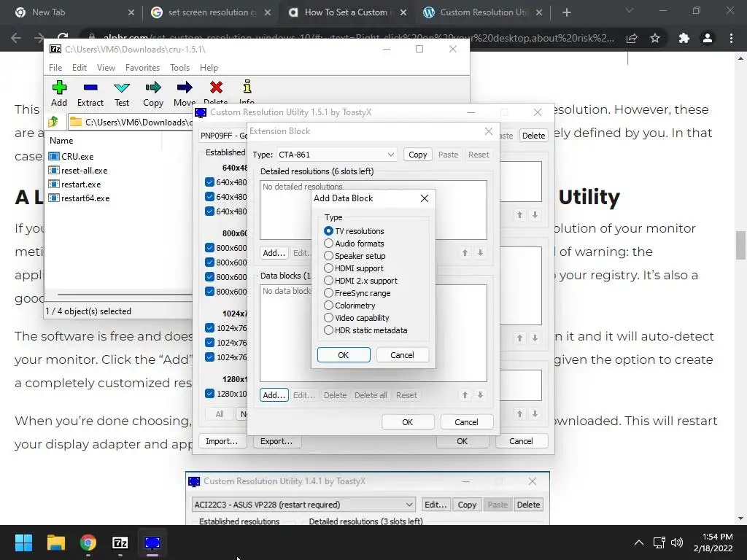Open the File menu in 7-Zip
747x560 pixels.
(x=55, y=68)
